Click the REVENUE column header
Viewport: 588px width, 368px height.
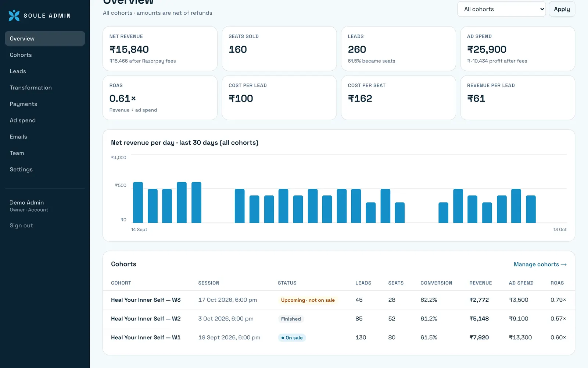pos(480,283)
